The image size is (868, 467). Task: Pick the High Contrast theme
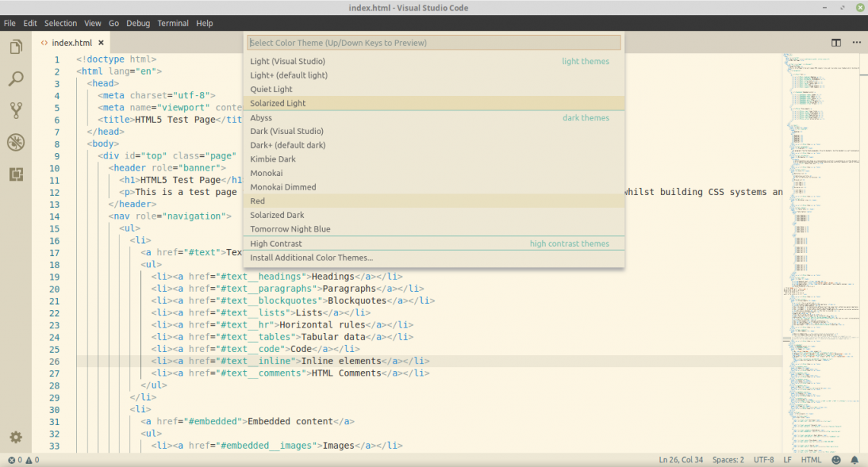coord(276,244)
